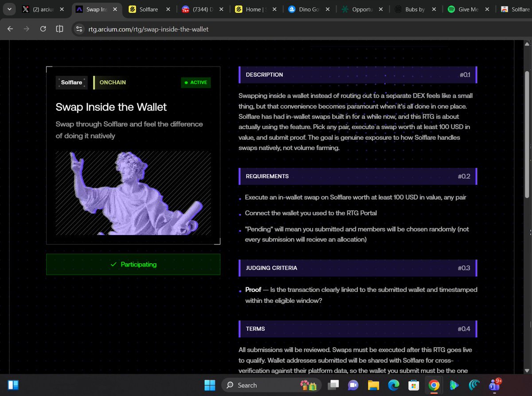Close the '(7344) D' tab
This screenshot has width=532, height=396.
[221, 9]
